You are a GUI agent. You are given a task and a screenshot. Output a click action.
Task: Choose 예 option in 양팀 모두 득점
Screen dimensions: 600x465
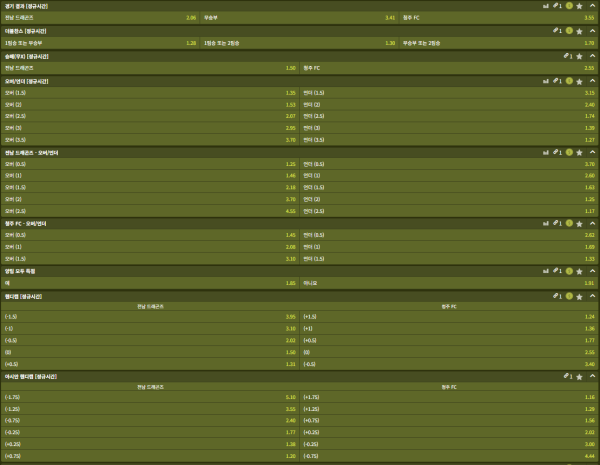tap(150, 283)
